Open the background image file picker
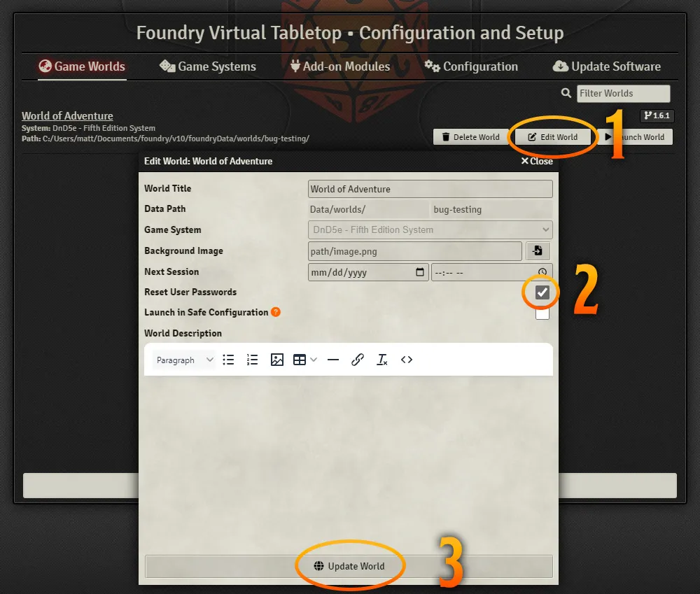Image resolution: width=700 pixels, height=594 pixels. point(538,250)
